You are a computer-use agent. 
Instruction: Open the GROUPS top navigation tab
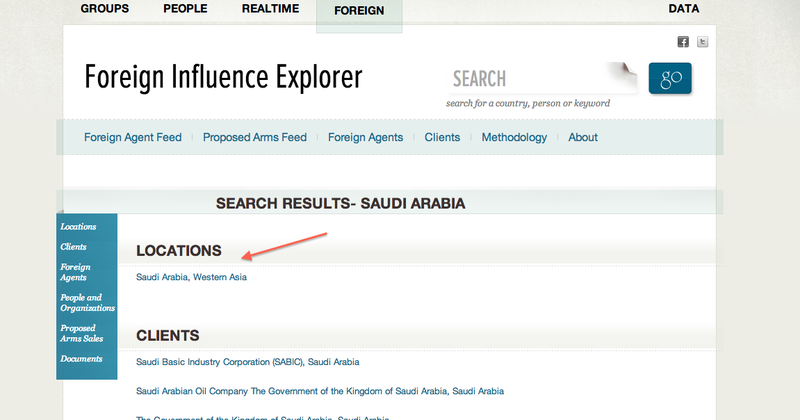pyautogui.click(x=107, y=9)
